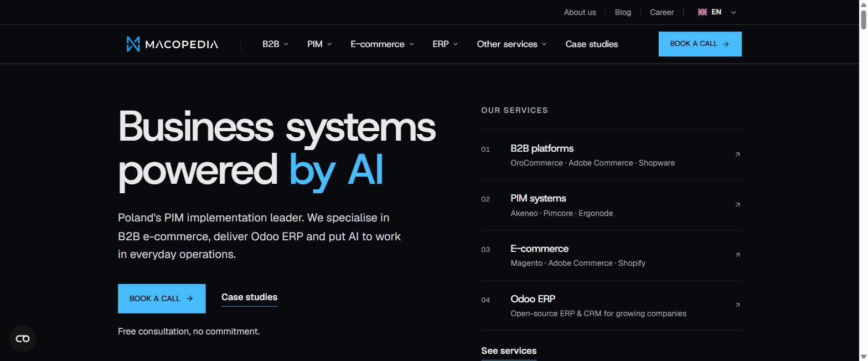Open the arrow icon beside PIM systems

click(737, 205)
